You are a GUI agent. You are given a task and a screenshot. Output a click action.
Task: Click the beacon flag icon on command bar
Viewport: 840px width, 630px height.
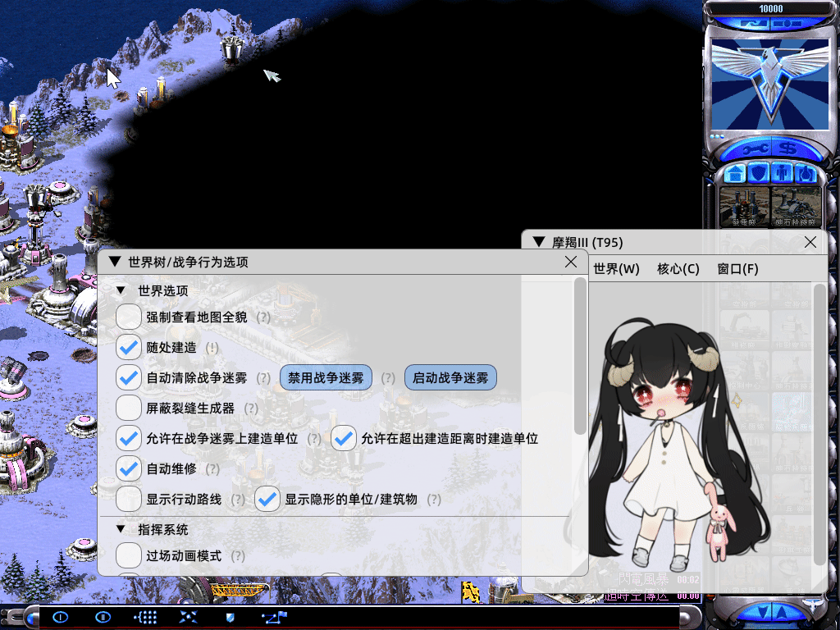274,618
